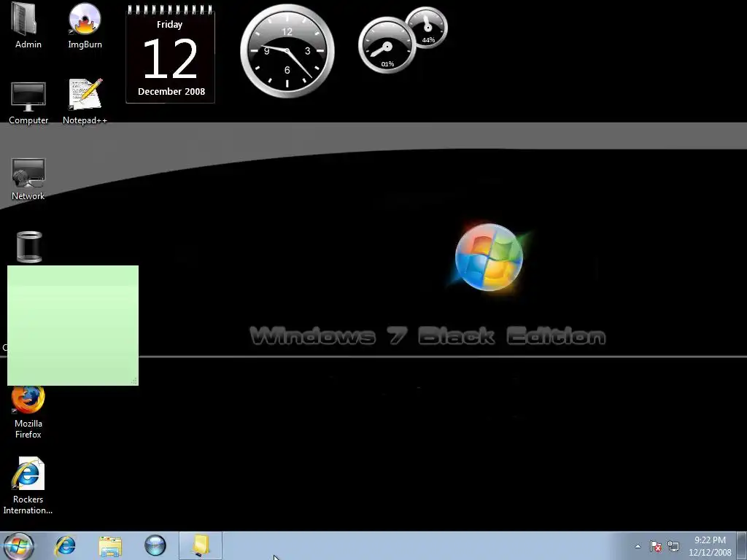This screenshot has height=560, width=747.
Task: Open the Windows Start orb
Action: (x=18, y=545)
